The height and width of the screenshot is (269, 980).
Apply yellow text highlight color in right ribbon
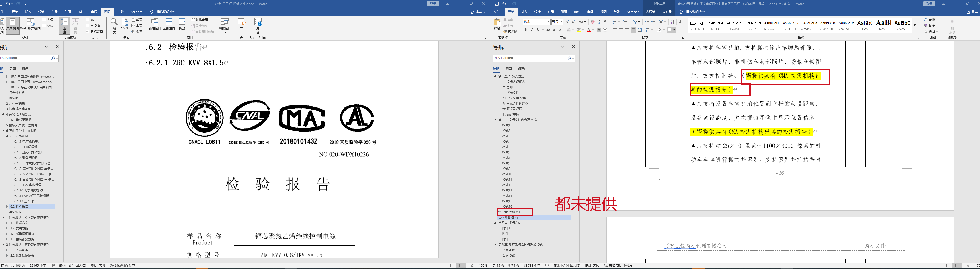pyautogui.click(x=579, y=30)
